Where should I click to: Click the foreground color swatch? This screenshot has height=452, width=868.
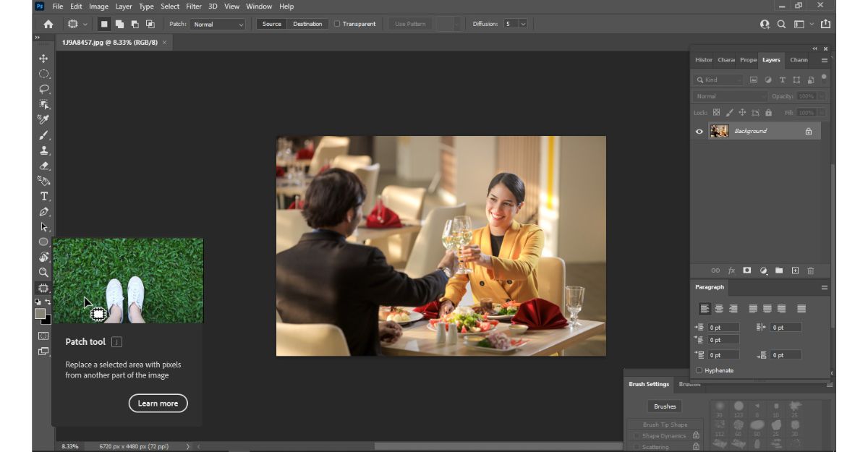coord(41,313)
